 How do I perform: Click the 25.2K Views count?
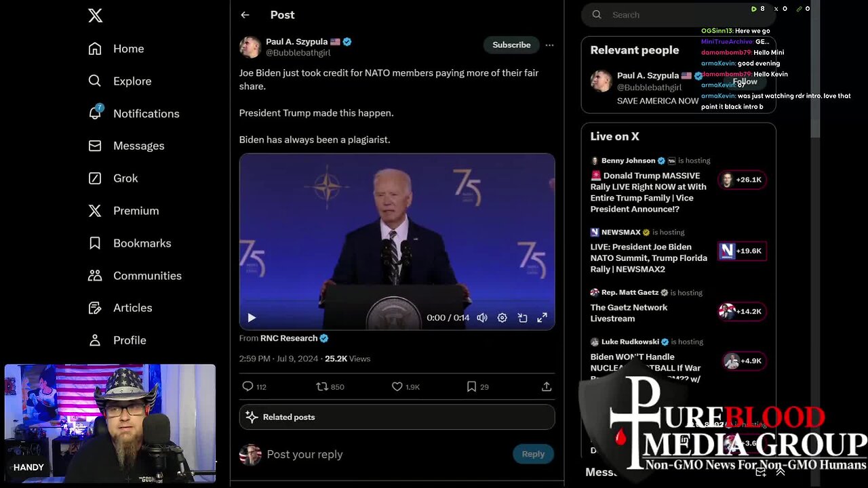click(x=347, y=359)
